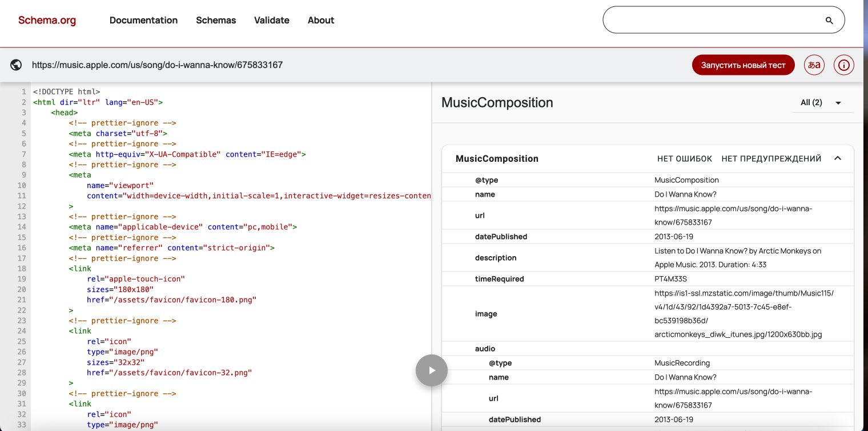Image resolution: width=868 pixels, height=431 pixels.
Task: Open the Validate menu item
Action: [x=271, y=21]
